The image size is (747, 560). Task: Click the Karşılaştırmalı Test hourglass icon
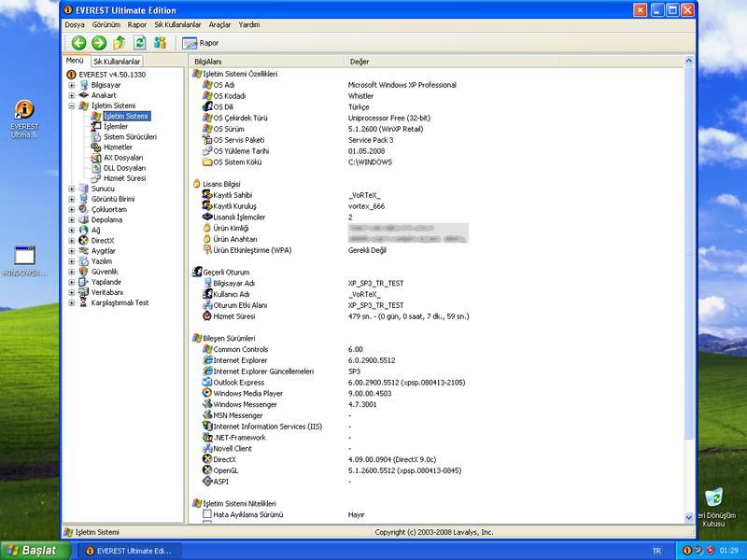[x=83, y=302]
